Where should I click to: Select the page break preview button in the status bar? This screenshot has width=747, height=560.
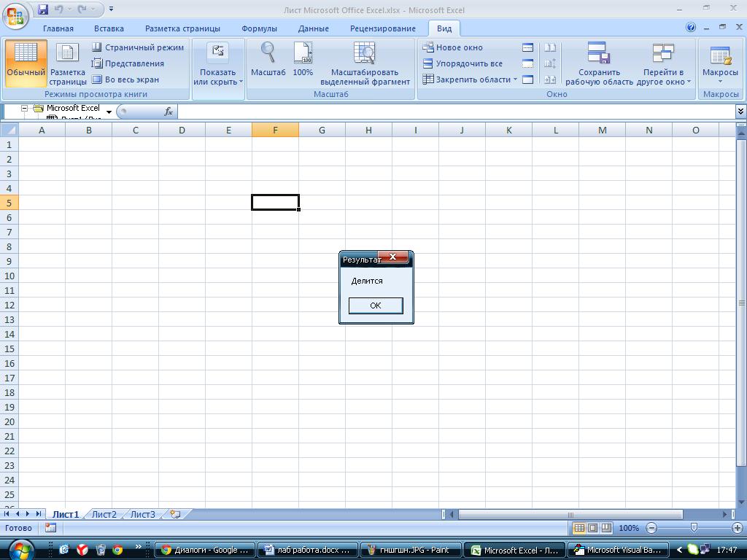606,528
